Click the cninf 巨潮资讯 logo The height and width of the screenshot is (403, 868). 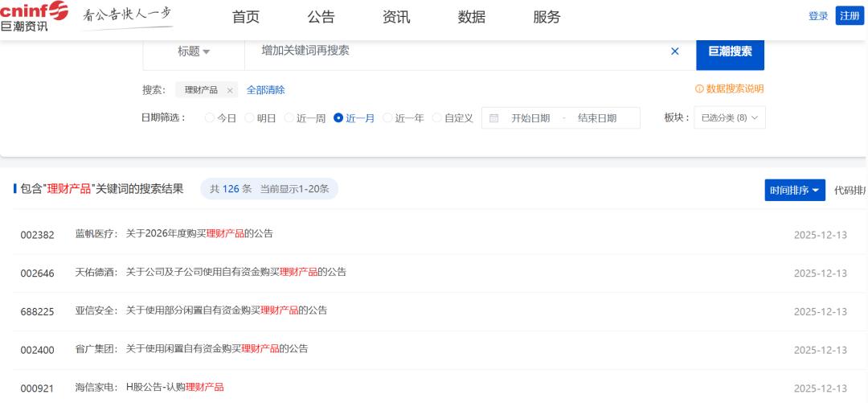pos(34,17)
